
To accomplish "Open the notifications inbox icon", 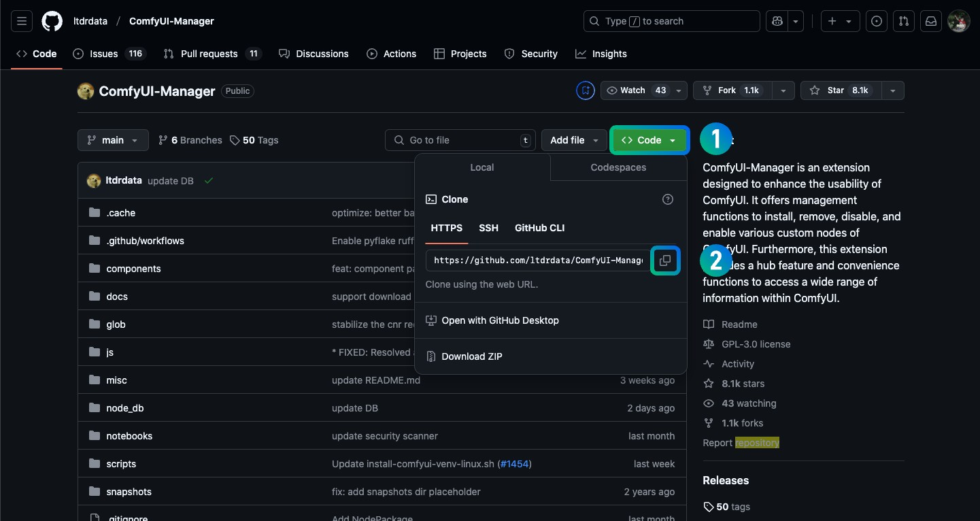I will (x=930, y=21).
